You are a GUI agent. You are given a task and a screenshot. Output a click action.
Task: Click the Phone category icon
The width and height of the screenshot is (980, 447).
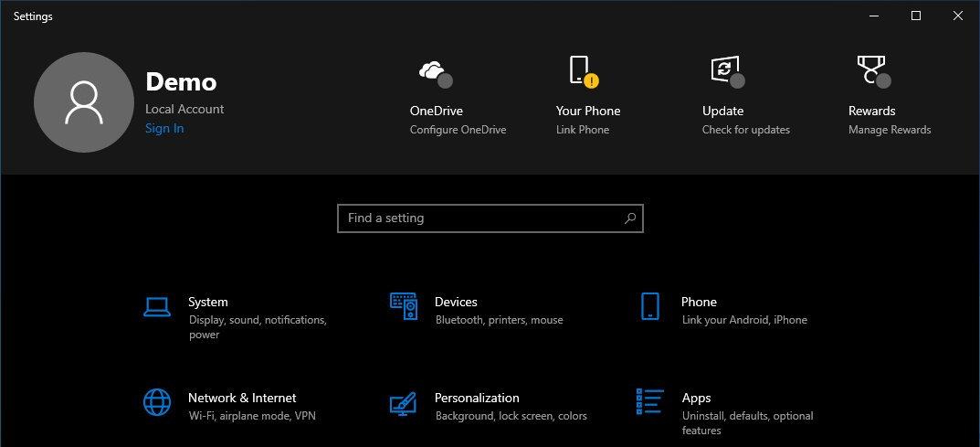[650, 306]
